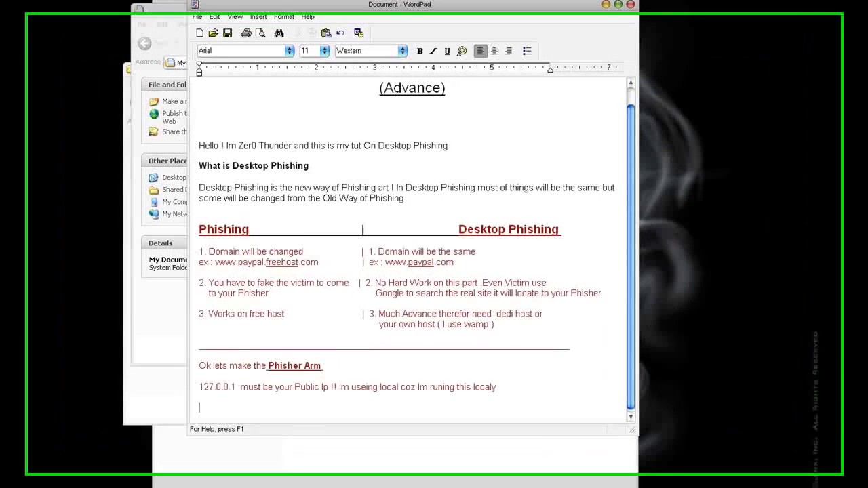Toggle bold formatting
This screenshot has height=488, width=868.
tap(420, 51)
